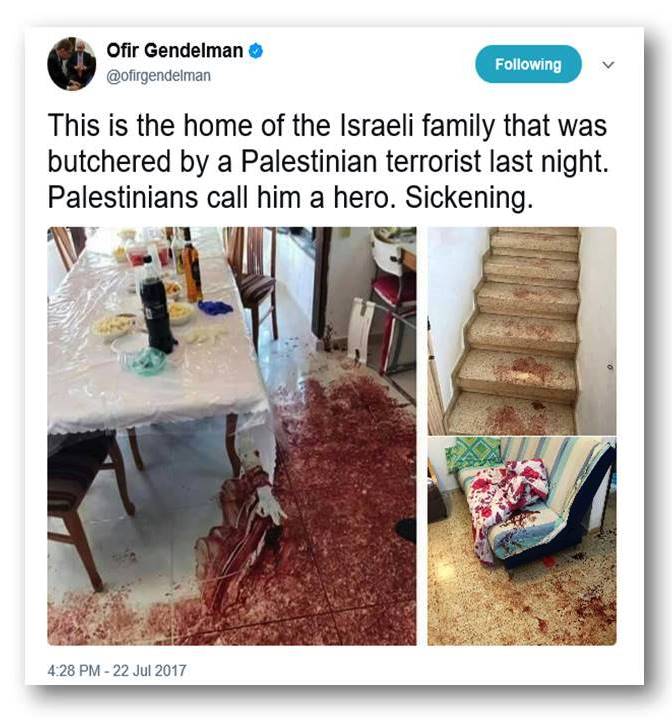This screenshot has height=720, width=672.
Task: Open the dining table photo
Action: (232, 436)
